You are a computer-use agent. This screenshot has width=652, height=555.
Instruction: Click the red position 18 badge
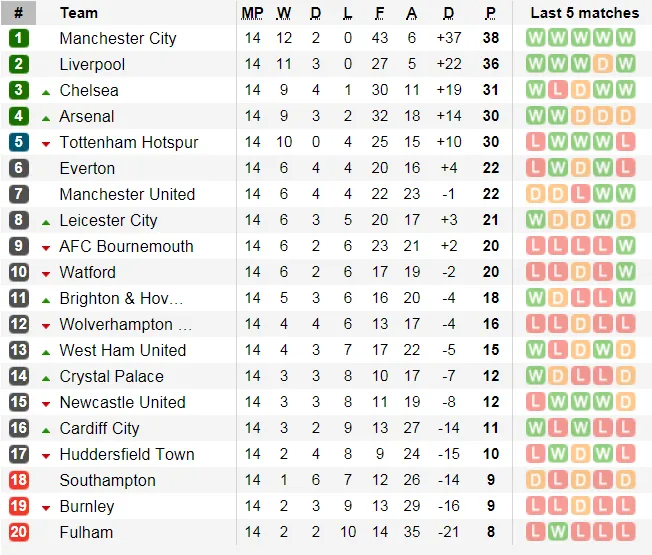(x=19, y=480)
